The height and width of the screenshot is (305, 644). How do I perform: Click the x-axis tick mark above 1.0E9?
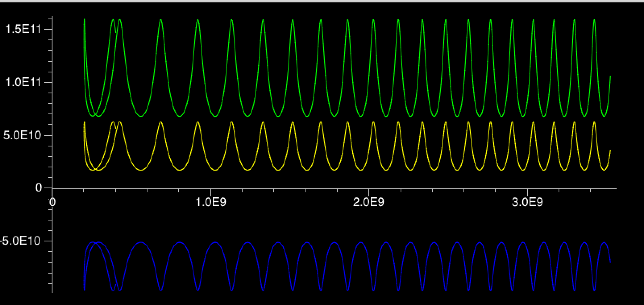pyautogui.click(x=211, y=190)
